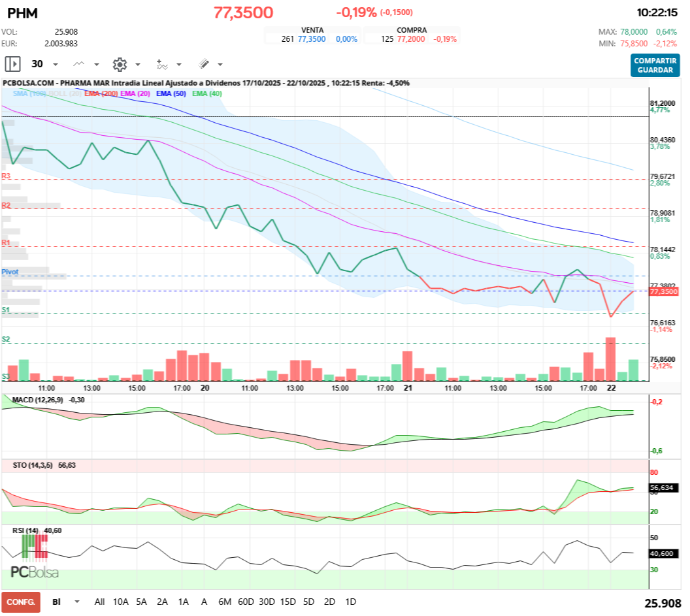This screenshot has width=690, height=616.
Task: Select the All time range
Action: (99, 602)
